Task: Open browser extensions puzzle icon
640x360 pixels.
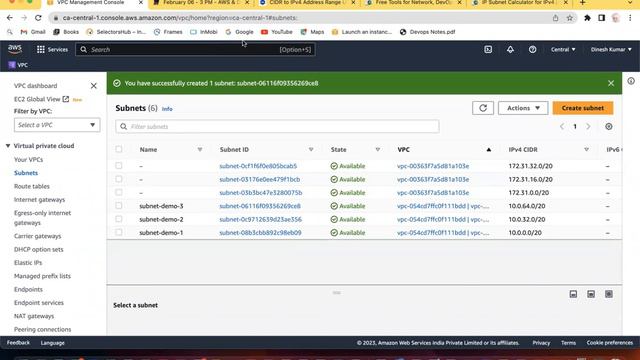Action: [x=587, y=18]
